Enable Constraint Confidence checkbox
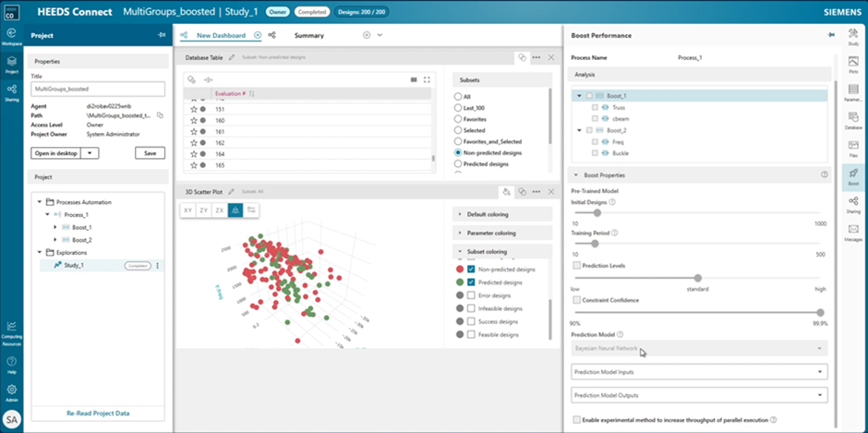868x433 pixels. (x=577, y=300)
